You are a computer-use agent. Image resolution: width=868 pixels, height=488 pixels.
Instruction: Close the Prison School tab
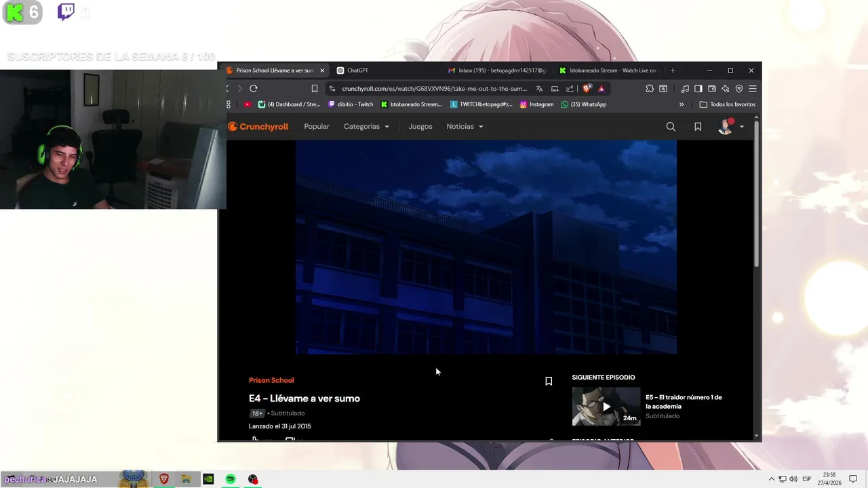click(322, 70)
